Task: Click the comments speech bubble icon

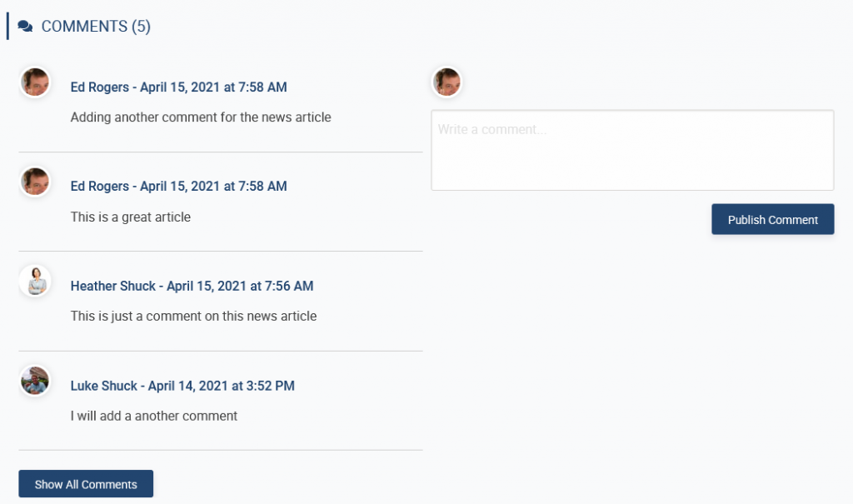Action: pos(25,27)
